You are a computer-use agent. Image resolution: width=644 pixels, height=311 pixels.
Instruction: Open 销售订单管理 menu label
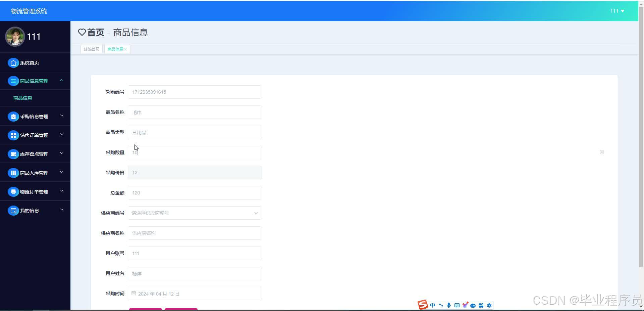34,135
